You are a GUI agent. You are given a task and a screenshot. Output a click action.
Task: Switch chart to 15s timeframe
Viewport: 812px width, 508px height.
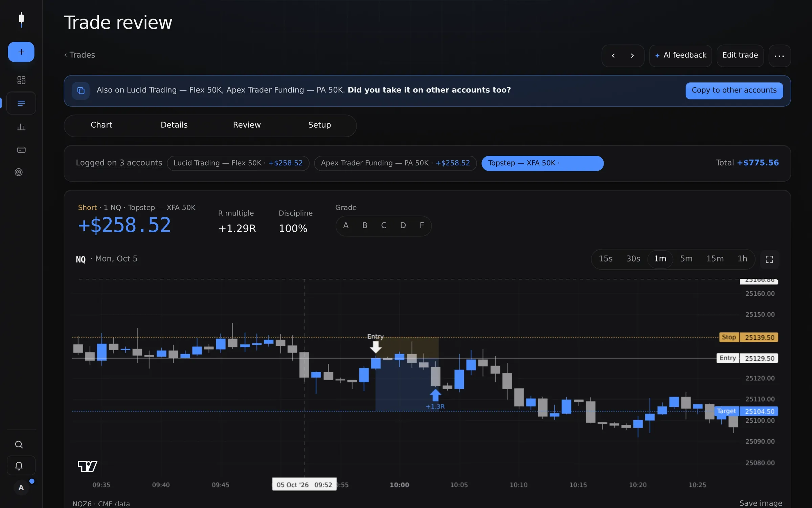pyautogui.click(x=606, y=259)
